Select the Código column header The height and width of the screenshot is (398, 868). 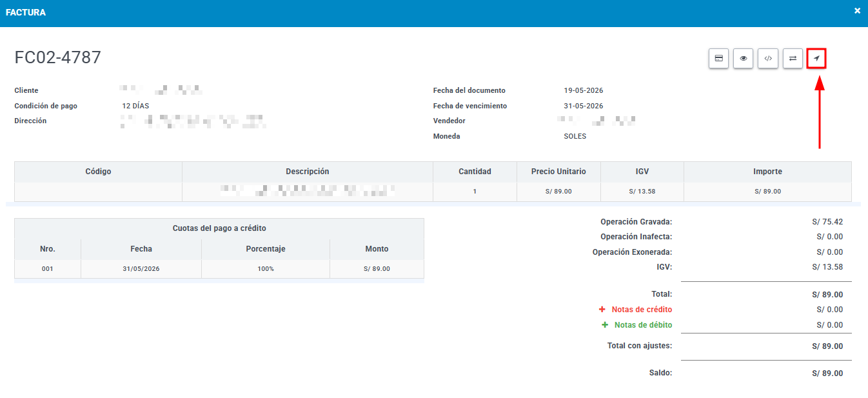pos(98,172)
